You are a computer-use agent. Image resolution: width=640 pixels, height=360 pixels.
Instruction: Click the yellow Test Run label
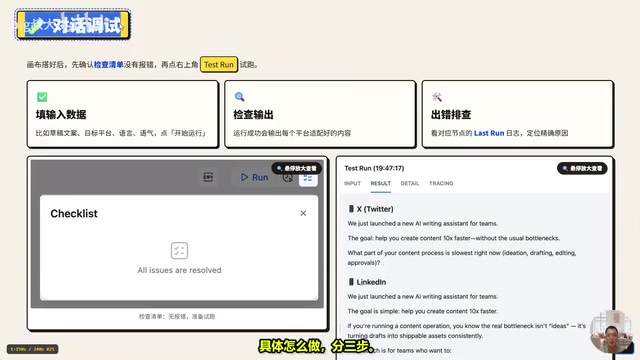click(219, 64)
